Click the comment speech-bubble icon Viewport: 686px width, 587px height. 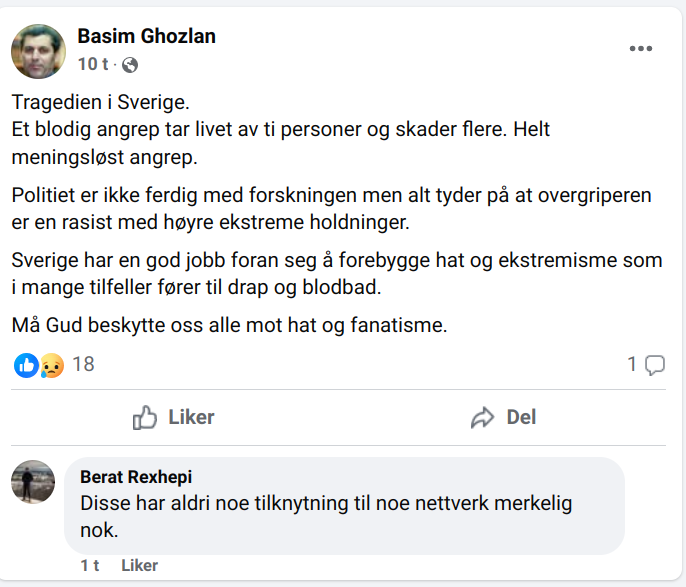pos(655,365)
